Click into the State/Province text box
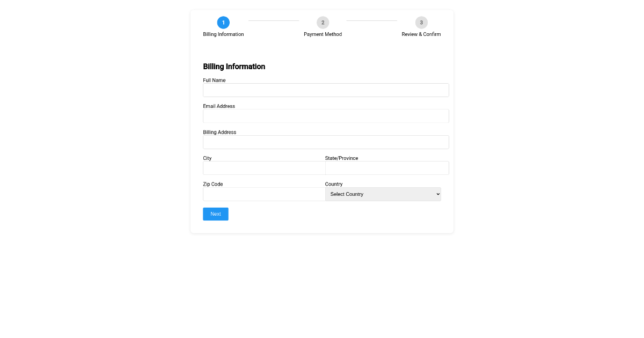 387,168
